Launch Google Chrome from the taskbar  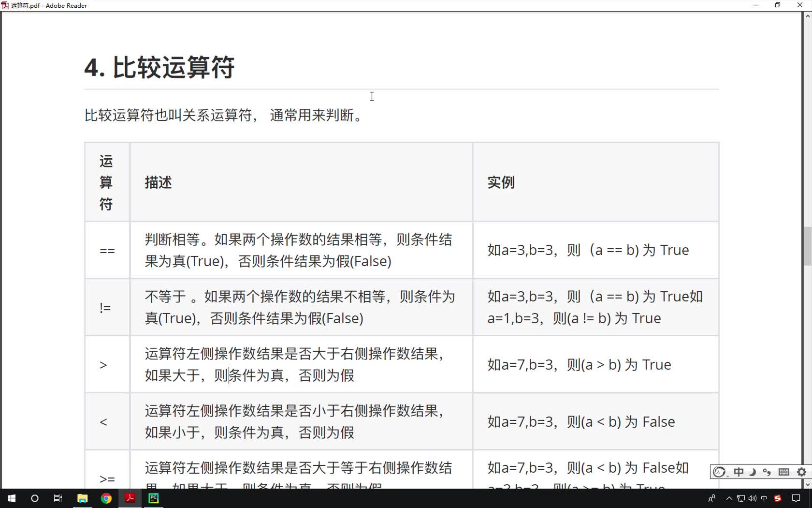coord(106,498)
